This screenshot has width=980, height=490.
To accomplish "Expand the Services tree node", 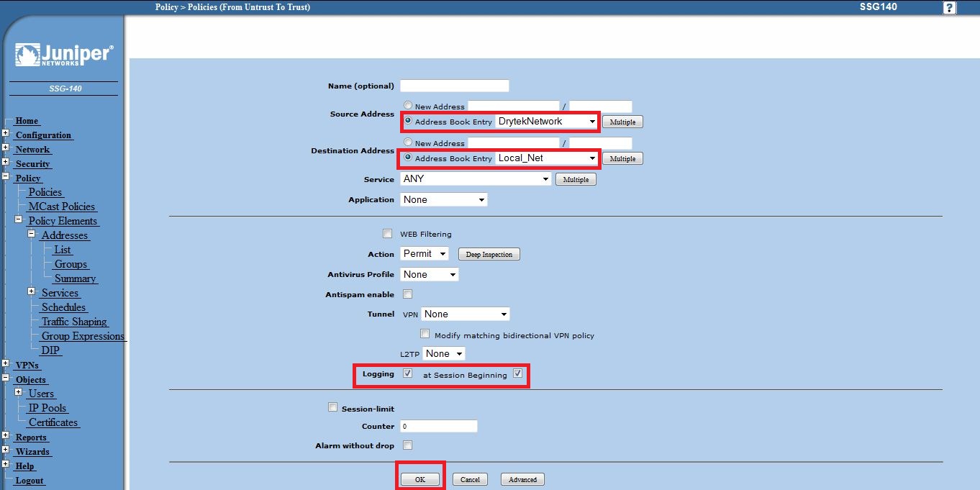I will [32, 291].
